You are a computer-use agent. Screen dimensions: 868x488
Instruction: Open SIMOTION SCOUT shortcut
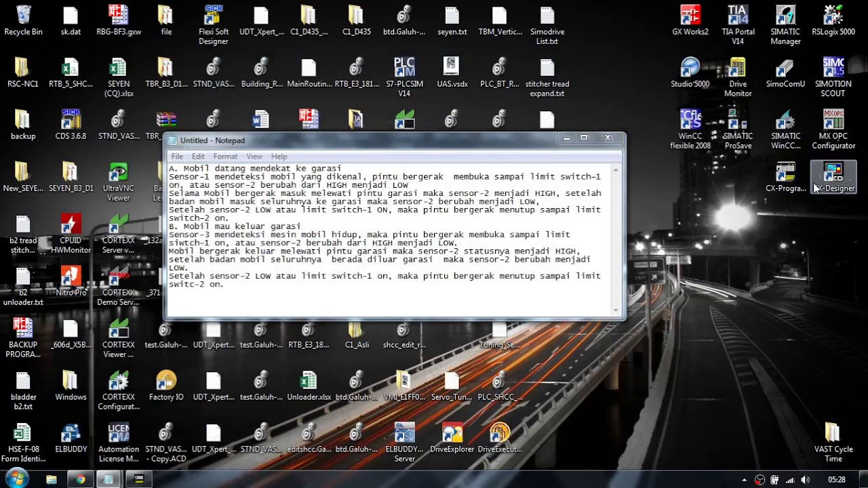tap(833, 77)
